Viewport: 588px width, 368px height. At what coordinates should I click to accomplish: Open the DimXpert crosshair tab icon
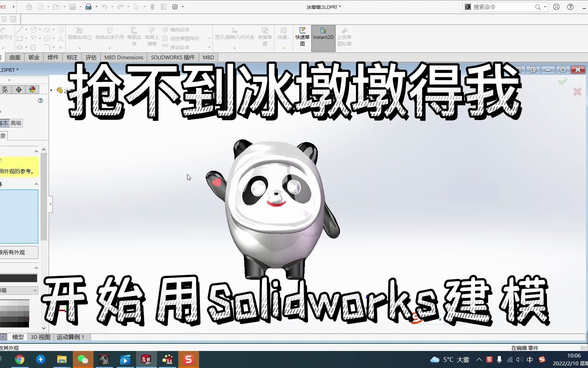tap(19, 90)
